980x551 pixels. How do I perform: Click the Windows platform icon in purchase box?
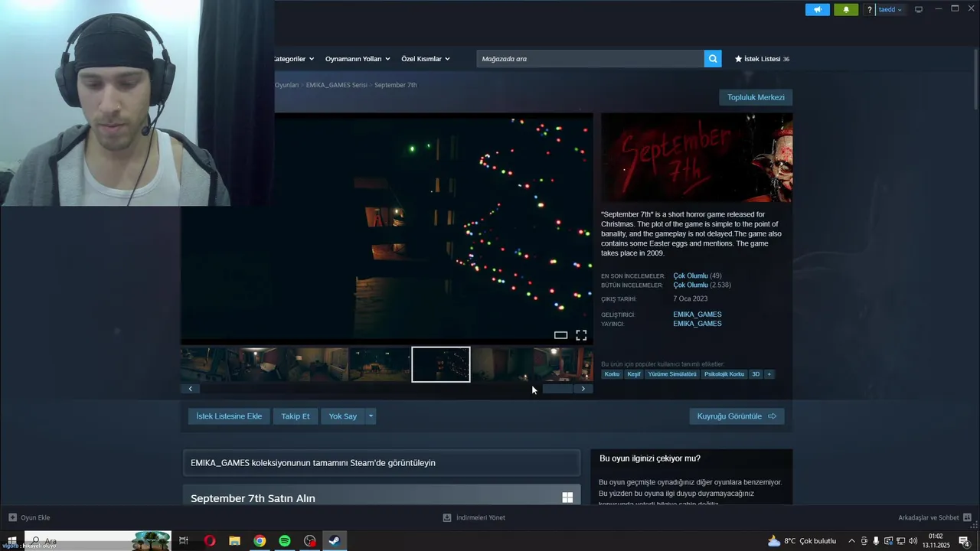point(567,497)
